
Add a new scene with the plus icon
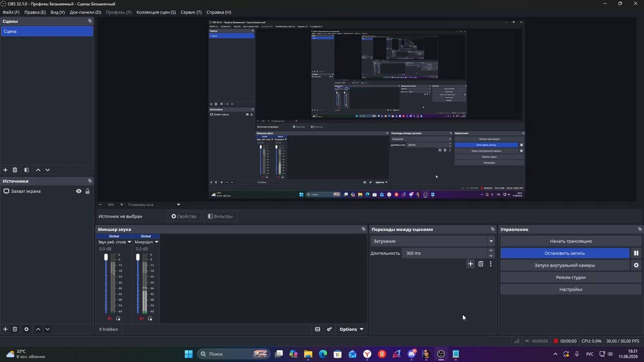[x=6, y=170]
